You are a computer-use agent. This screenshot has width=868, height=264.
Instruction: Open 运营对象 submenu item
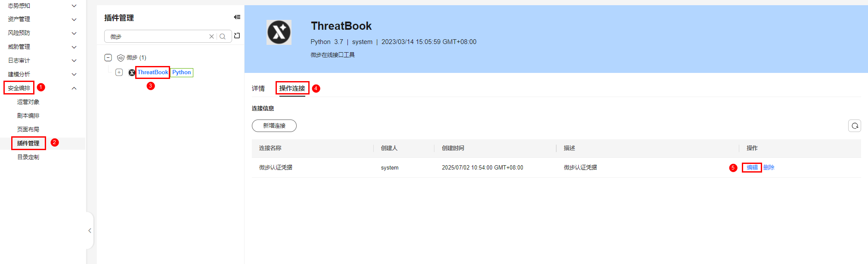tap(28, 102)
